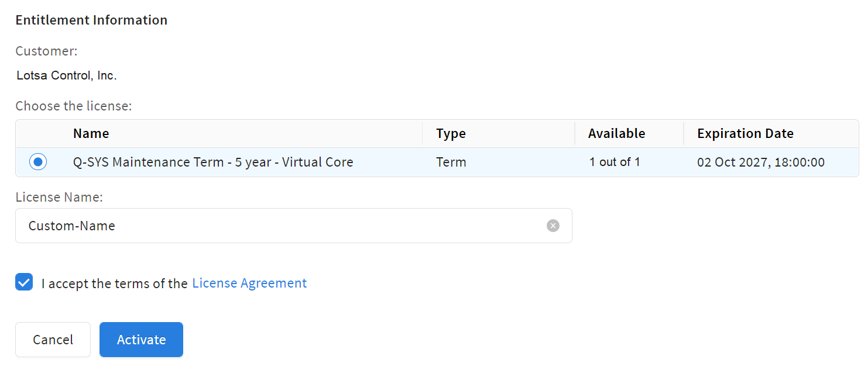This screenshot has width=868, height=370.
Task: Click the 'I accept the terms of the' label
Action: tap(114, 283)
